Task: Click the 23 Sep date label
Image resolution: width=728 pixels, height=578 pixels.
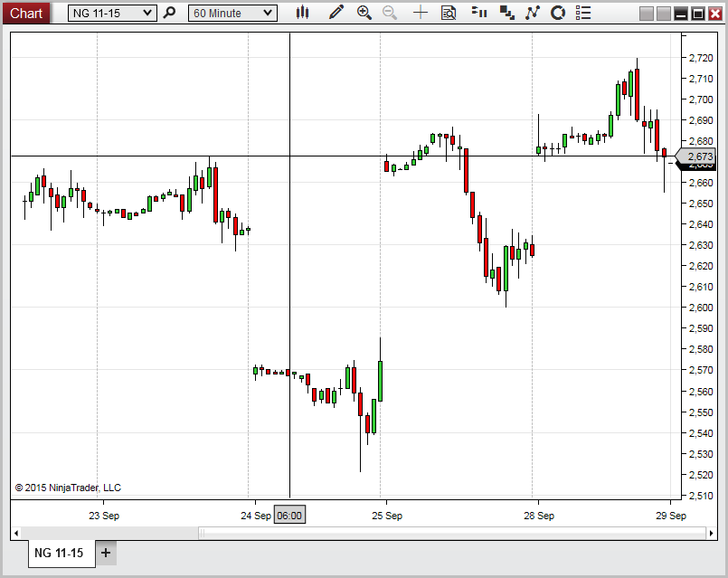Action: (x=104, y=516)
